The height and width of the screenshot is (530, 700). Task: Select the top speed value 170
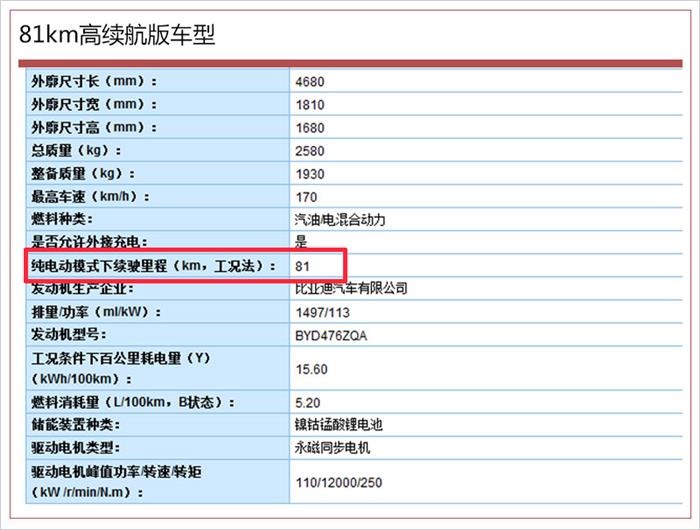(x=306, y=197)
